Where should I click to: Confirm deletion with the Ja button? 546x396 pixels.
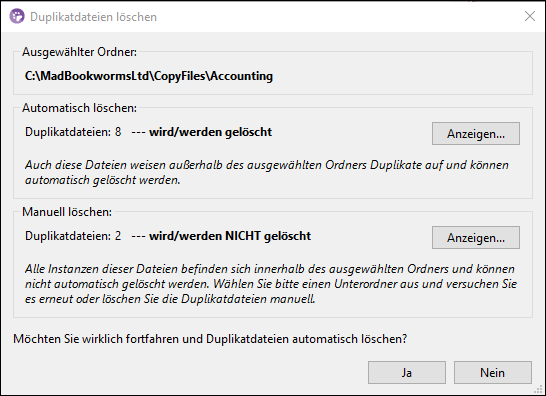[x=407, y=373]
